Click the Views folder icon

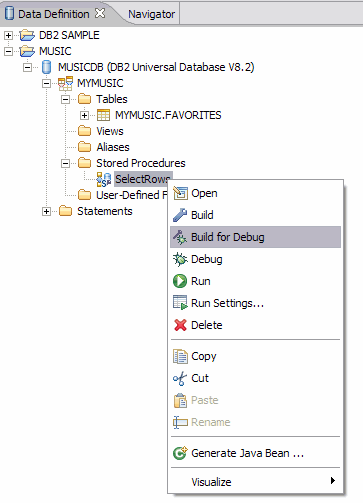pos(84,131)
